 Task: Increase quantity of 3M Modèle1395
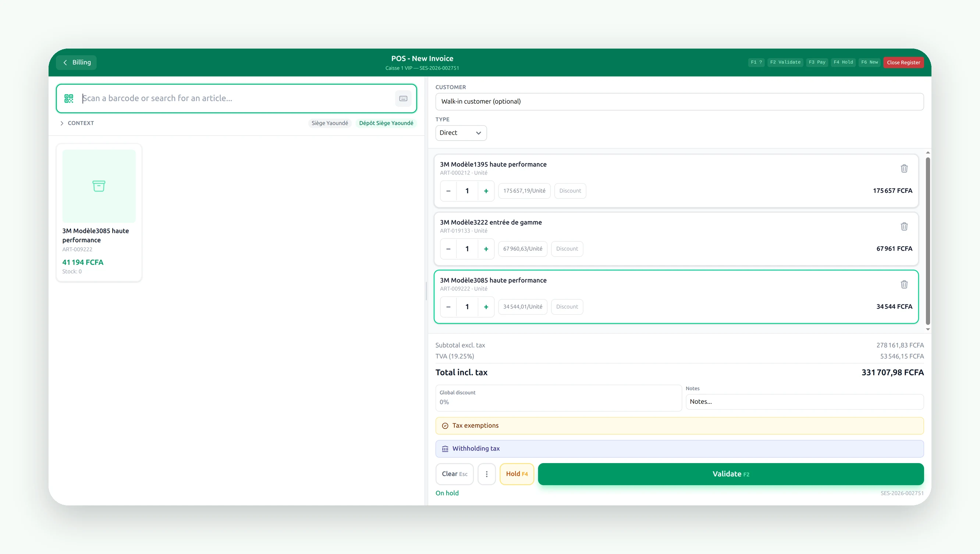click(x=486, y=191)
